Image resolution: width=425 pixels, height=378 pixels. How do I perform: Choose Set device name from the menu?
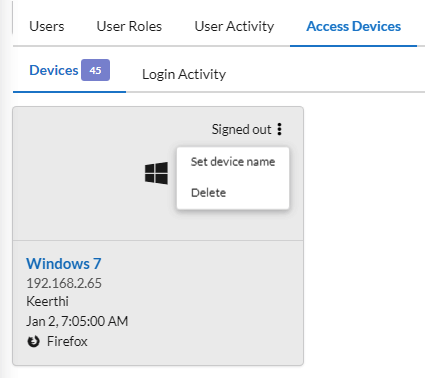click(x=233, y=162)
